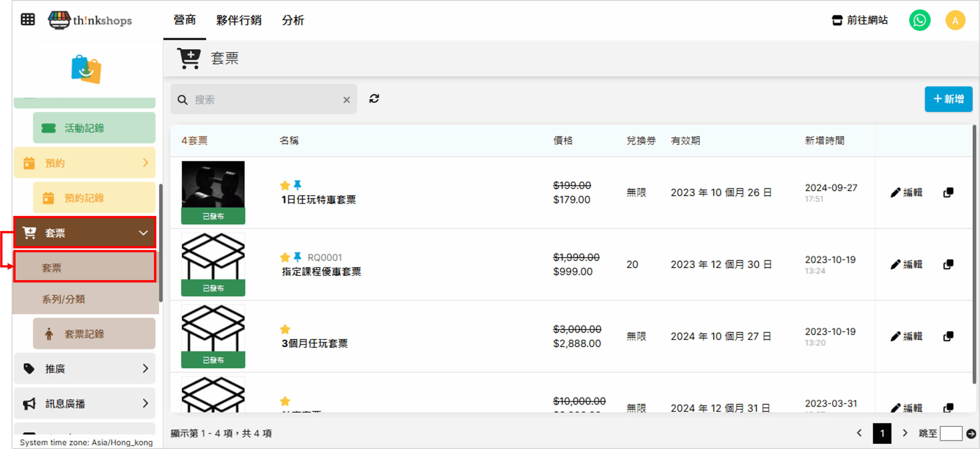Toggle pin on 1日任玩特惠套票

(x=297, y=185)
